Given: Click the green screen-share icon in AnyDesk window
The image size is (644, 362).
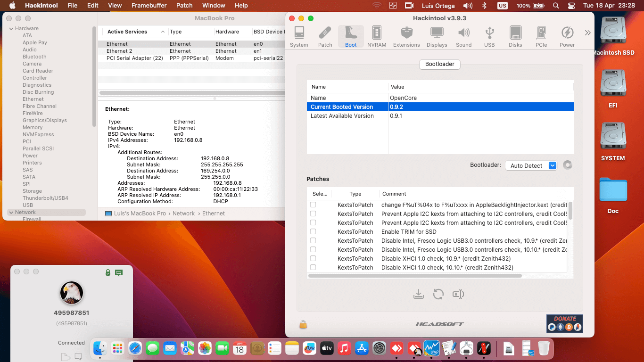Looking at the screenshot, I should click(x=119, y=272).
